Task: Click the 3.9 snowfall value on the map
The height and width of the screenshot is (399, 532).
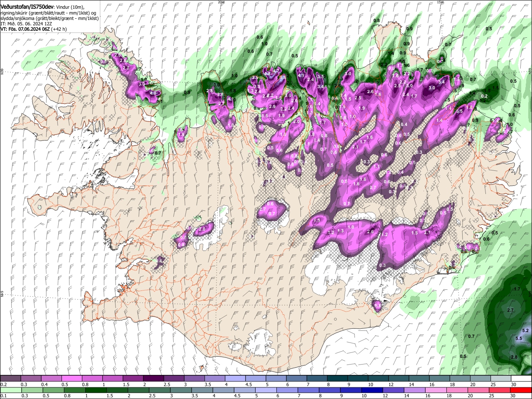Action: coord(255,78)
